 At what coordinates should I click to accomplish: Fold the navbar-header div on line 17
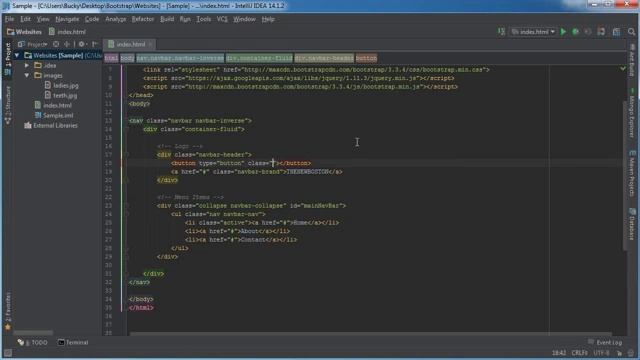pyautogui.click(x=127, y=155)
